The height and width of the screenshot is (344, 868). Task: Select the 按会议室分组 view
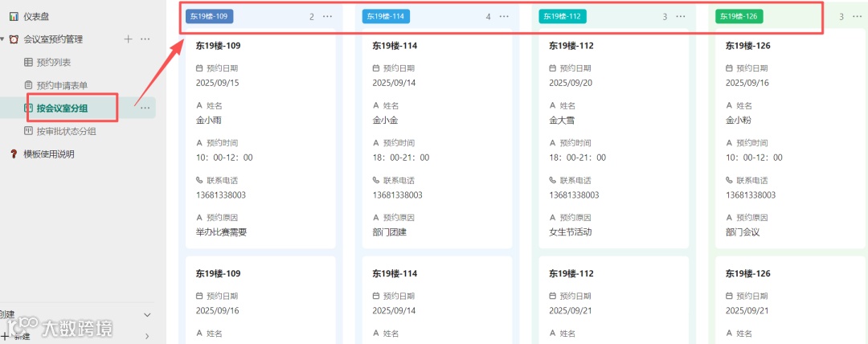coord(63,108)
